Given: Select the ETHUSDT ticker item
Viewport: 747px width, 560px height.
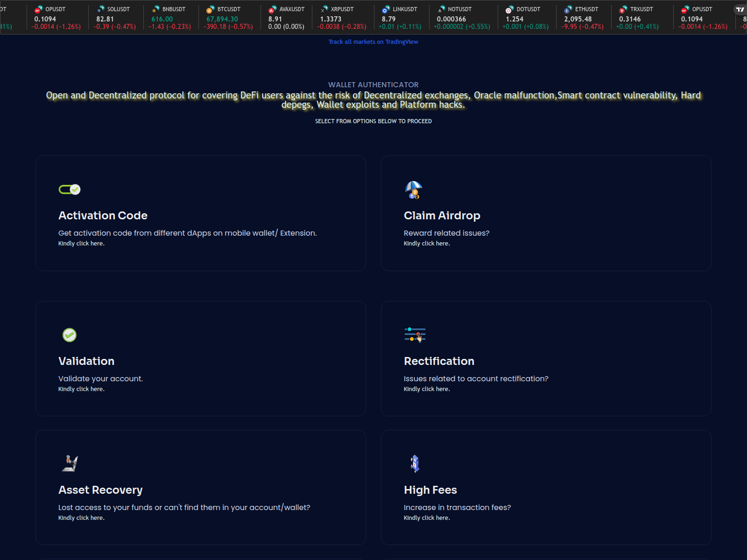Looking at the screenshot, I should 583,18.
